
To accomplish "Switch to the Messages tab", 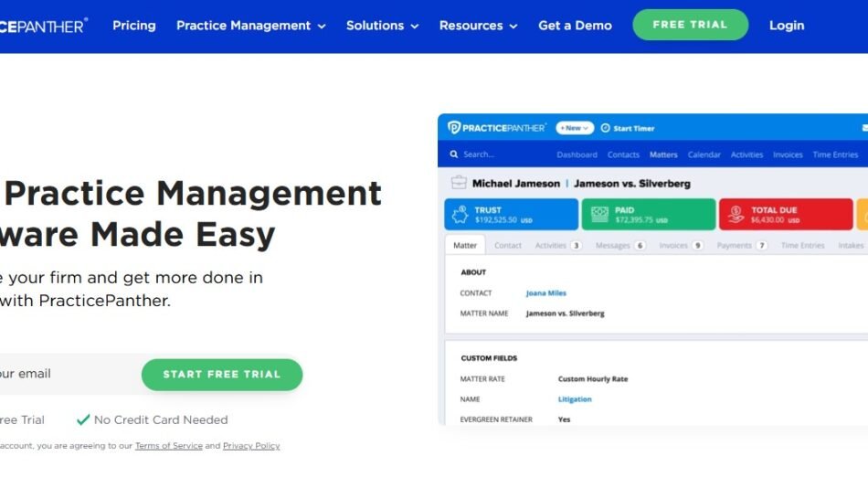I will 619,245.
